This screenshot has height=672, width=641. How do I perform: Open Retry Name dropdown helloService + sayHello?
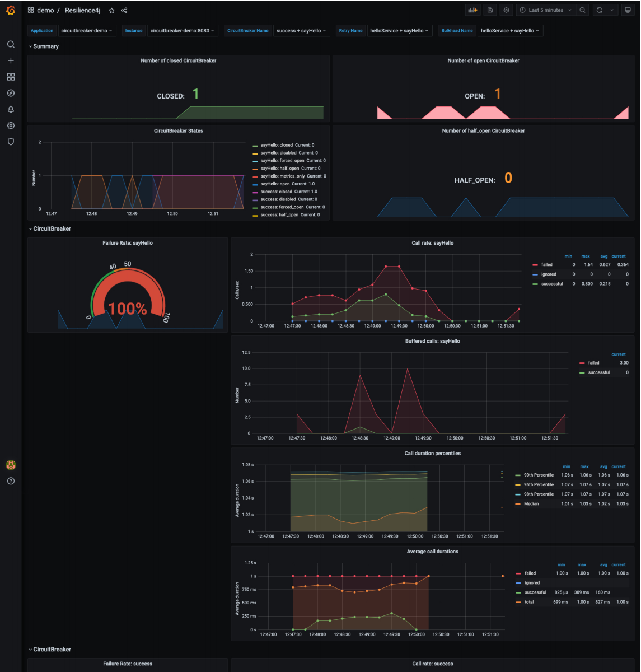point(399,31)
